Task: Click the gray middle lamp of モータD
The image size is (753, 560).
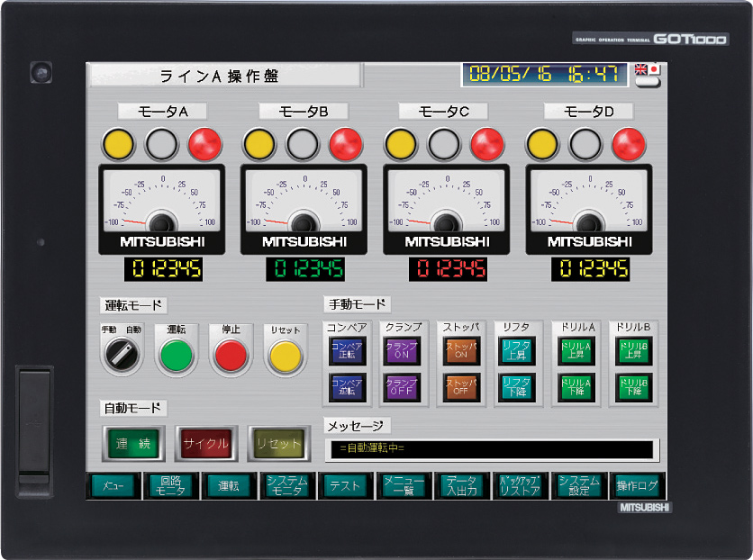Action: 586,142
